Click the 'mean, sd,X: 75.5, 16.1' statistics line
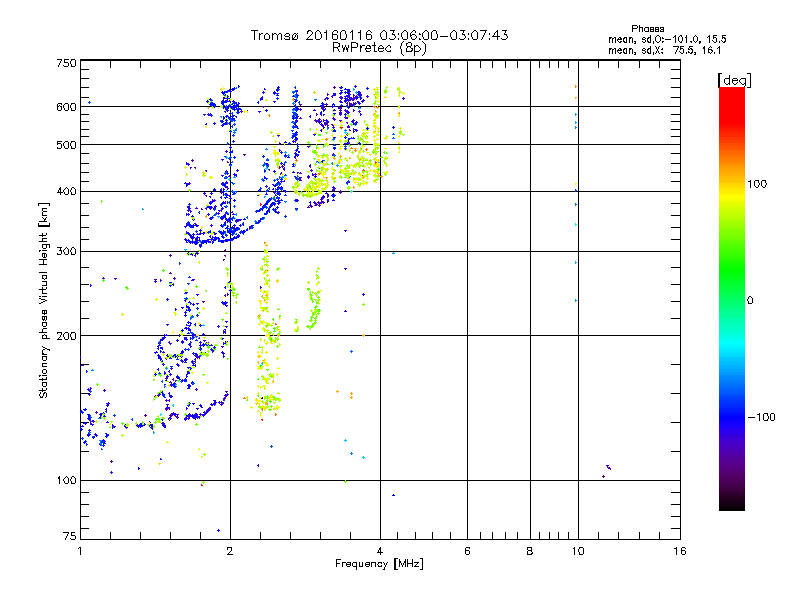 pos(664,50)
